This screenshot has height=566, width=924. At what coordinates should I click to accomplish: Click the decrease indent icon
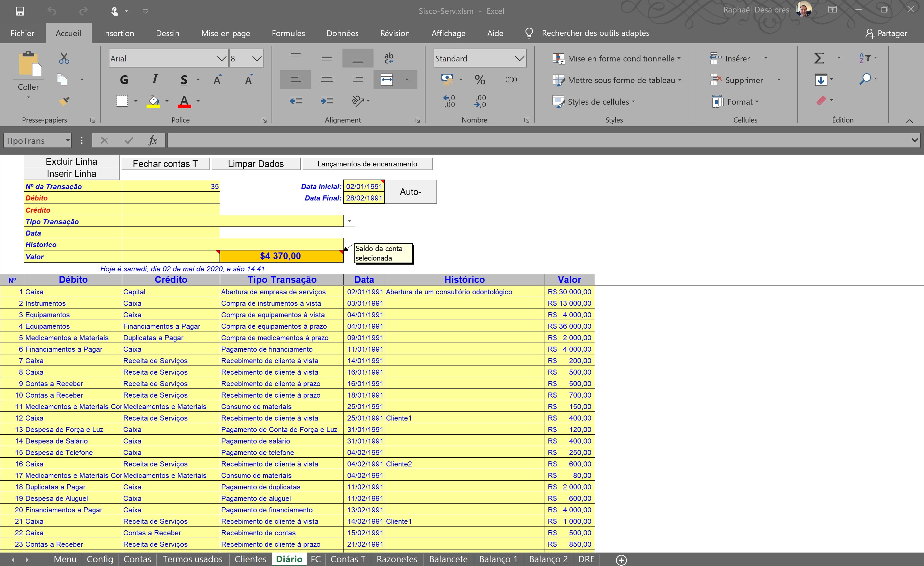pyautogui.click(x=296, y=101)
